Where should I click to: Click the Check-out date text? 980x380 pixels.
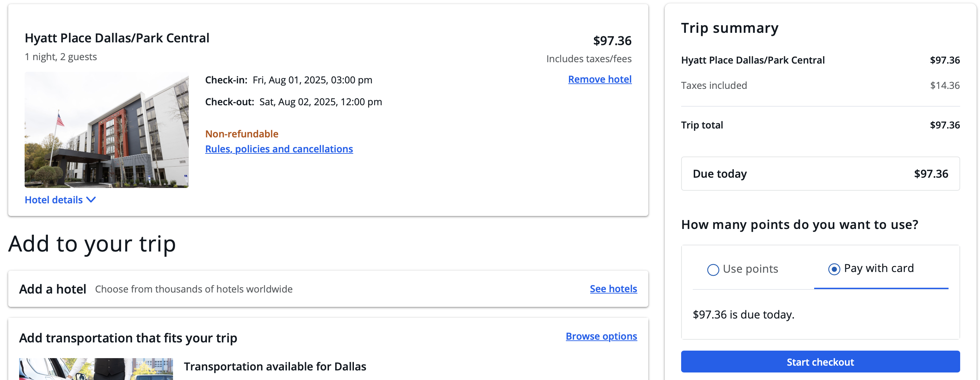(320, 102)
